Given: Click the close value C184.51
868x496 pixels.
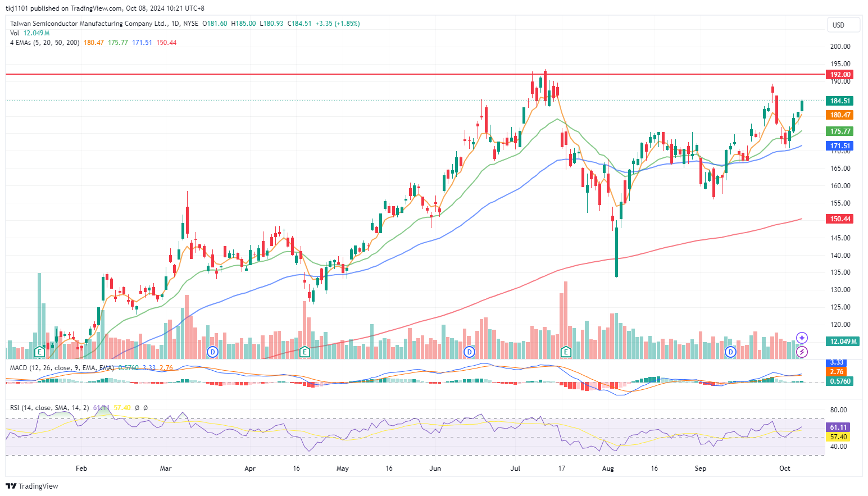Looking at the screenshot, I should tap(299, 24).
